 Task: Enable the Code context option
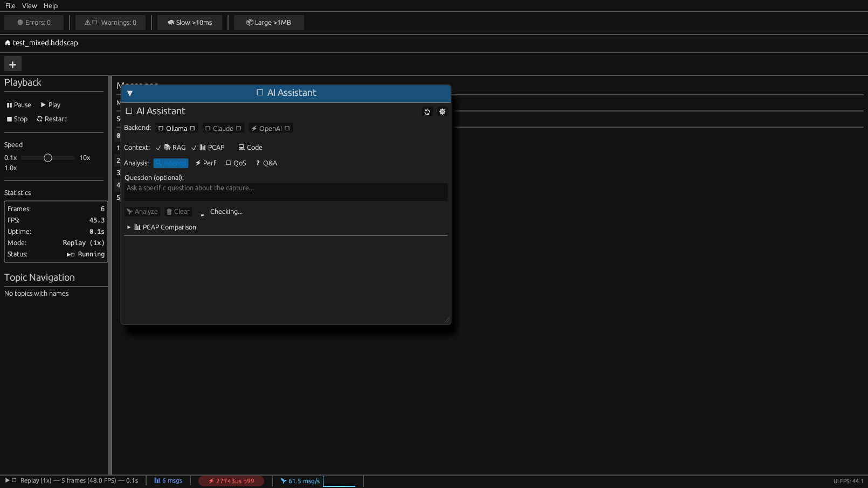250,147
